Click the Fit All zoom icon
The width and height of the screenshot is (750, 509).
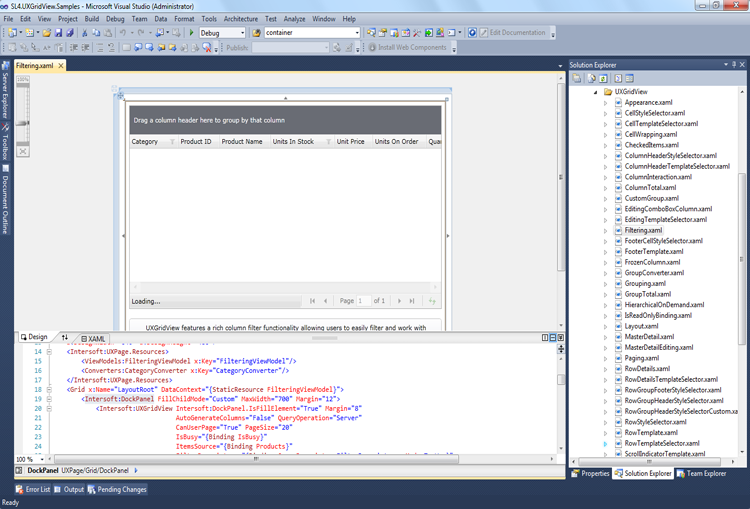coord(22,151)
